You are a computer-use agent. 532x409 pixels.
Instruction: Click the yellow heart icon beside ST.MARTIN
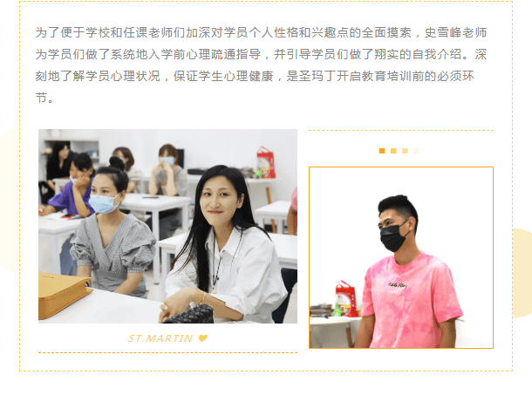point(203,338)
